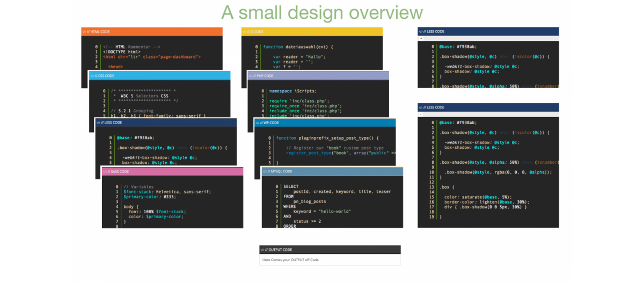Click the '// OUTPUT CODE' header label

pos(279,250)
